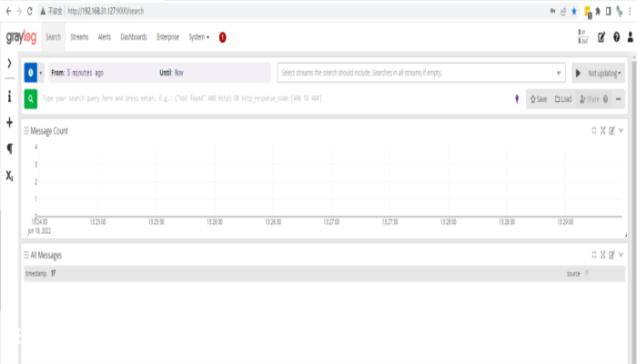Sort messages by source column
The image size is (637, 364).
coord(587,274)
